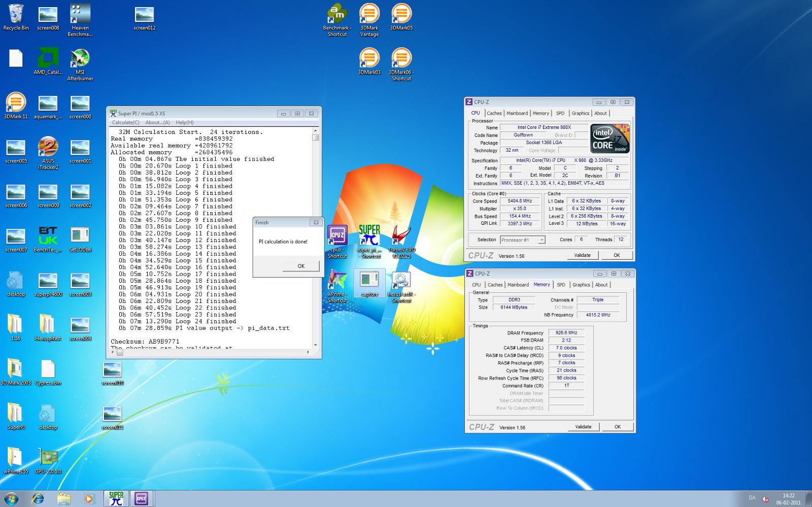Open Heaven Benchmark desktop shortcut
This screenshot has height=507, width=812.
pyautogui.click(x=80, y=20)
